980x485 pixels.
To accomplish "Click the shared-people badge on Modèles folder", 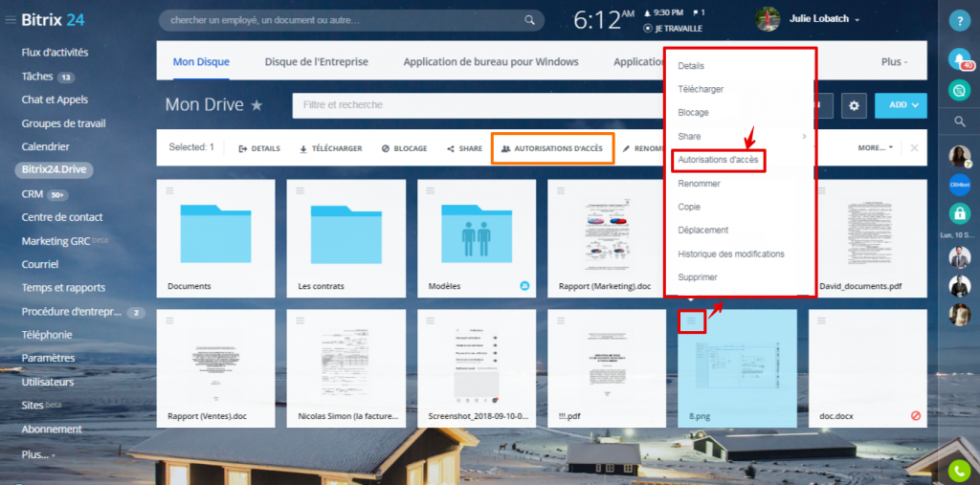I will [x=525, y=286].
